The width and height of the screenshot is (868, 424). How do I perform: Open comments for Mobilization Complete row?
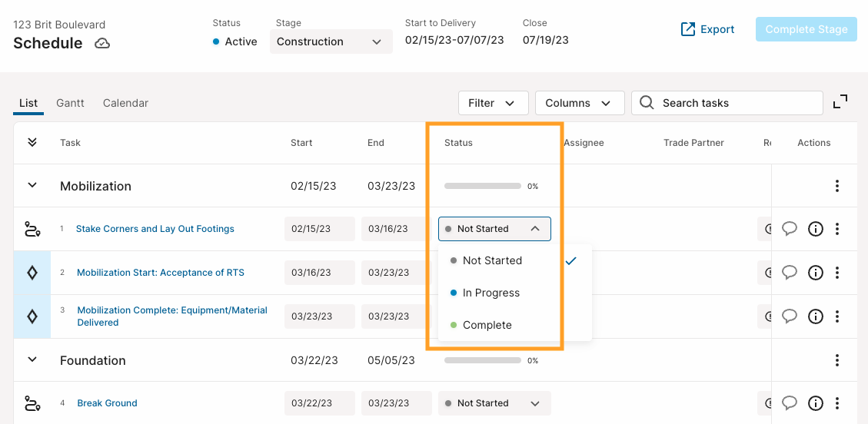pyautogui.click(x=790, y=316)
